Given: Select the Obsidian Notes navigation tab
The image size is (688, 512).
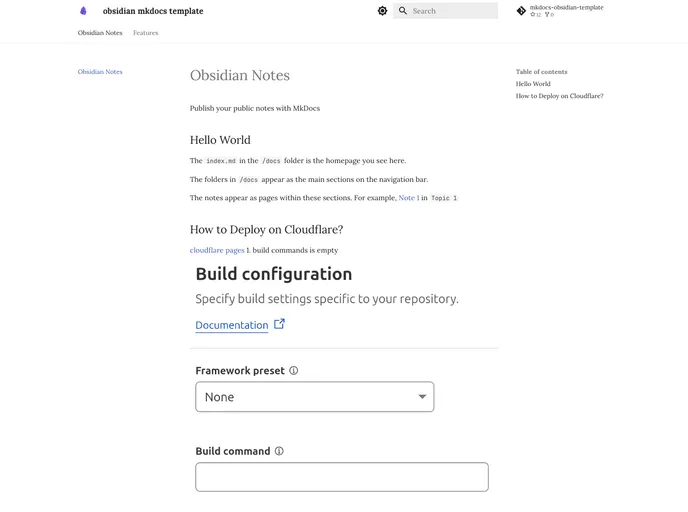Looking at the screenshot, I should 100,33.
